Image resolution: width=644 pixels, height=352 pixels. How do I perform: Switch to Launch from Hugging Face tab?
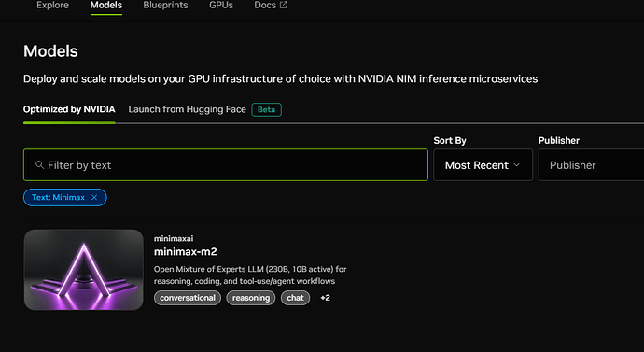tap(187, 109)
